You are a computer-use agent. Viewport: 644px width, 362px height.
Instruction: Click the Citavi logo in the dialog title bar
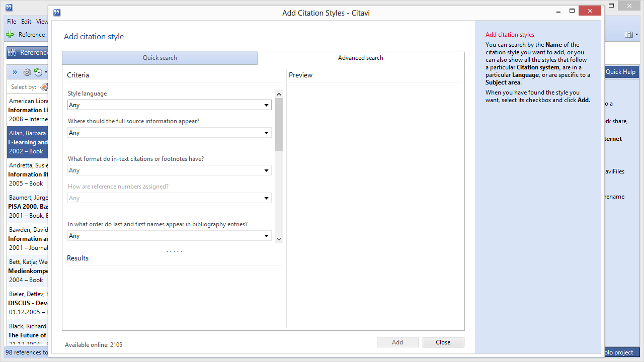pyautogui.click(x=56, y=12)
